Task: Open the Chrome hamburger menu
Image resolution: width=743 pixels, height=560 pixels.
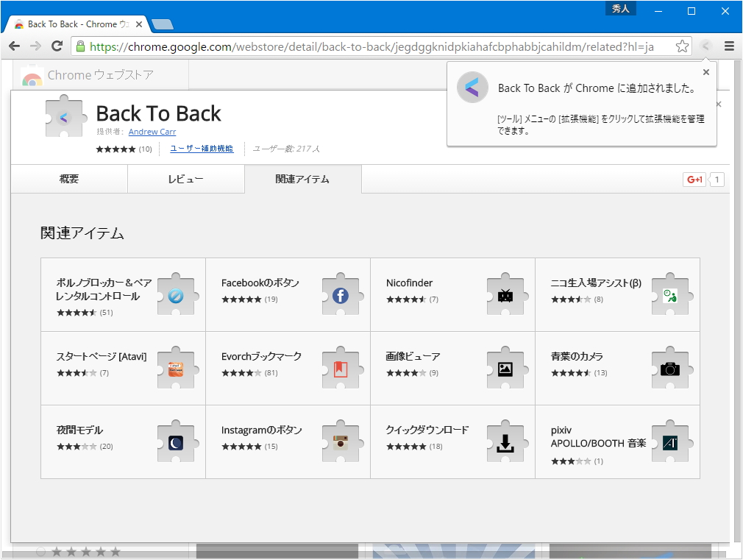Action: (x=729, y=46)
